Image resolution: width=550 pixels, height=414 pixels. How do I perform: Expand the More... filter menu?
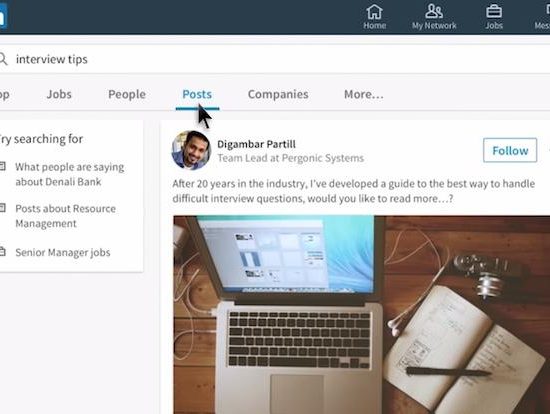364,94
